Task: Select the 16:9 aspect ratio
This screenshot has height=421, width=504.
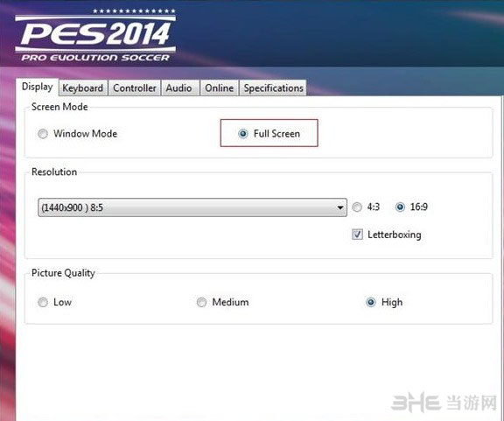Action: [400, 207]
